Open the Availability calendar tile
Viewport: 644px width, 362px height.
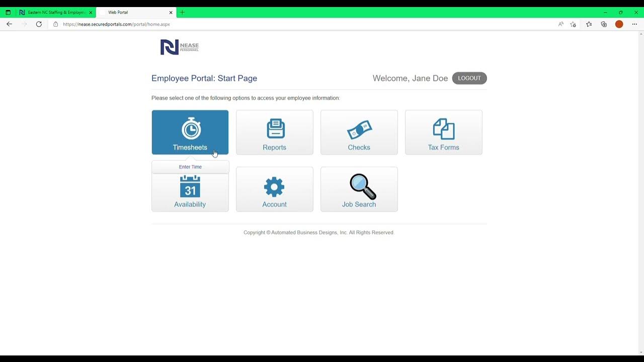[x=190, y=193]
